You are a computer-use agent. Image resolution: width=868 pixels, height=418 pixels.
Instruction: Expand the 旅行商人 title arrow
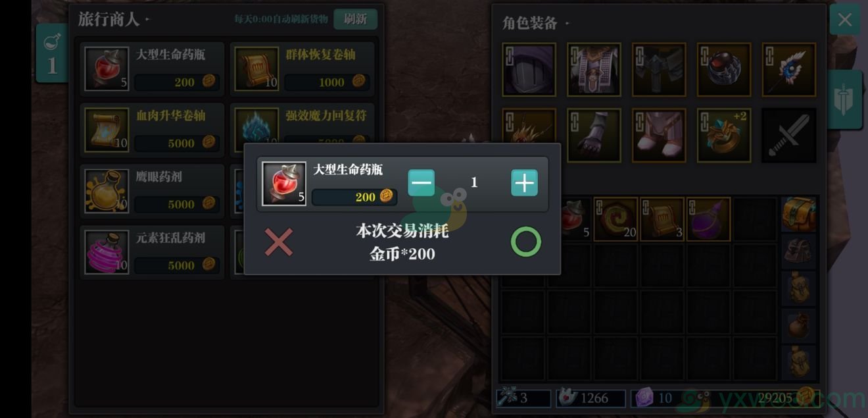147,20
